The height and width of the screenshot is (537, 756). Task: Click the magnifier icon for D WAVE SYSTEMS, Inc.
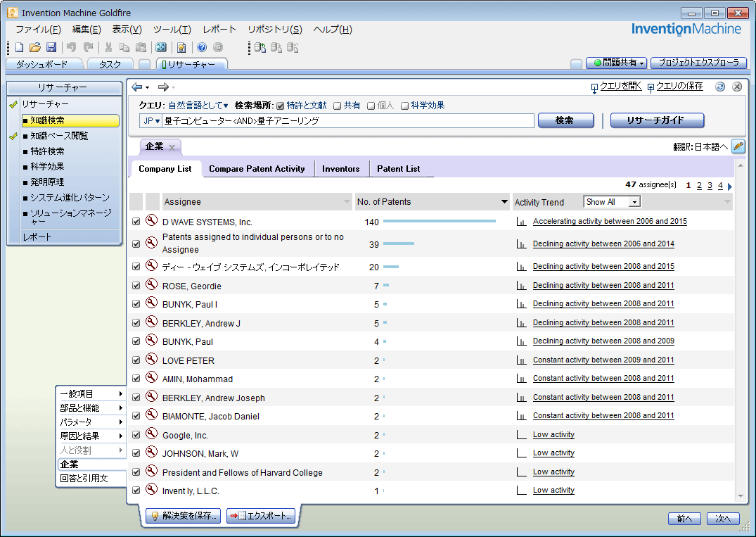[151, 220]
